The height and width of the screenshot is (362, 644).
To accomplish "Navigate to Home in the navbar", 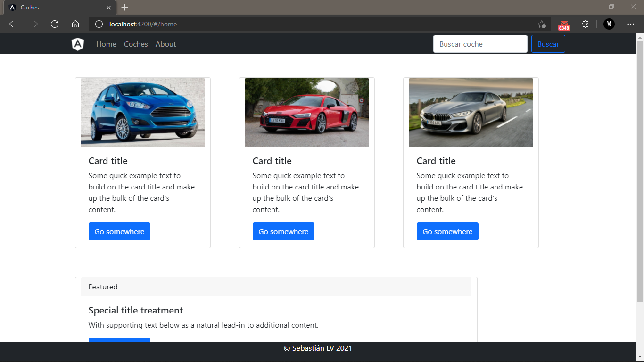I will coord(106,44).
